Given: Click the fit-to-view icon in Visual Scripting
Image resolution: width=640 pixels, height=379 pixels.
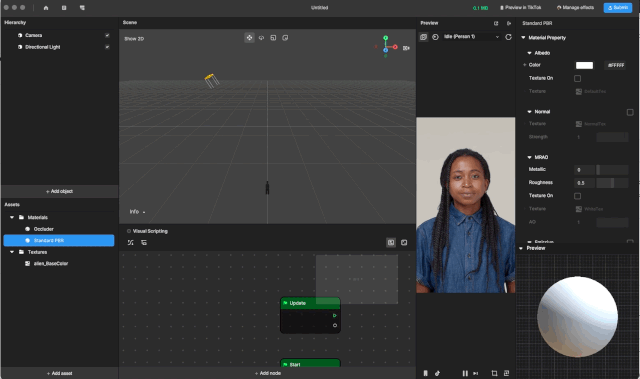Looking at the screenshot, I should [404, 243].
